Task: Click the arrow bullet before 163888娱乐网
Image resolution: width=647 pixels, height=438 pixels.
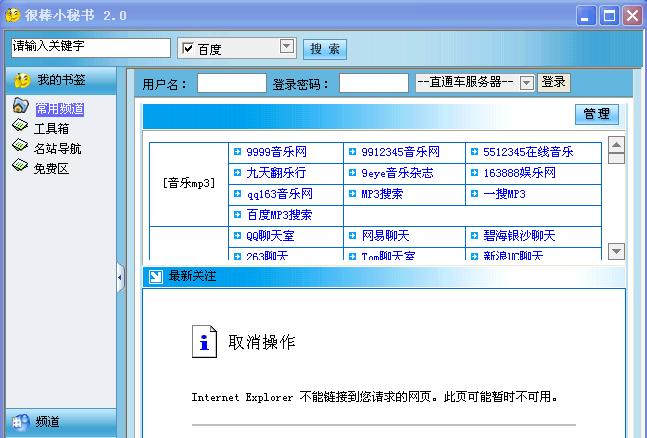Action: 474,173
